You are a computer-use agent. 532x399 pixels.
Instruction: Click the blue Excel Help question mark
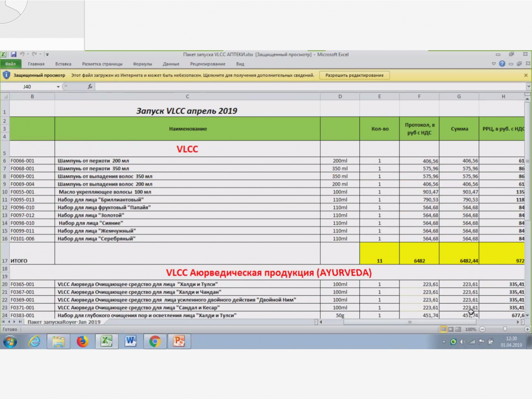pos(502,64)
